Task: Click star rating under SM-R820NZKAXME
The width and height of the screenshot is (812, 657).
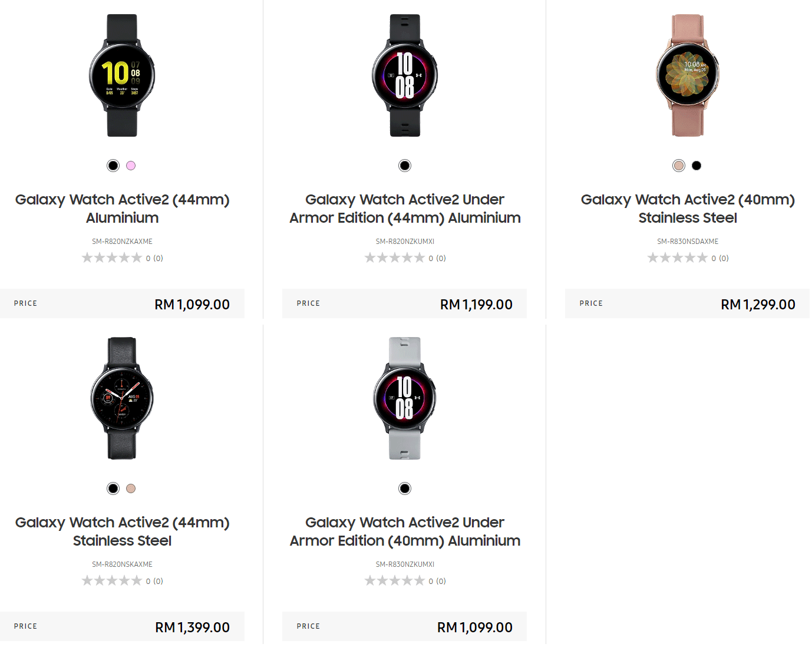Action: (112, 257)
